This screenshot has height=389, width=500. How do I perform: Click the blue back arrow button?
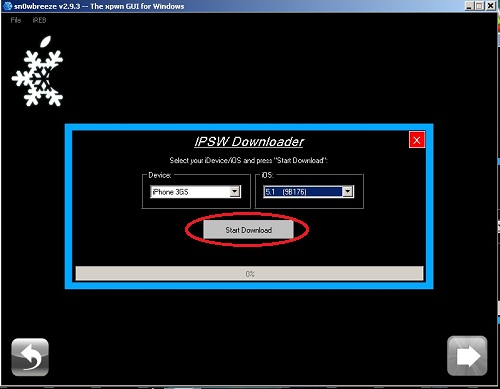pyautogui.click(x=30, y=357)
